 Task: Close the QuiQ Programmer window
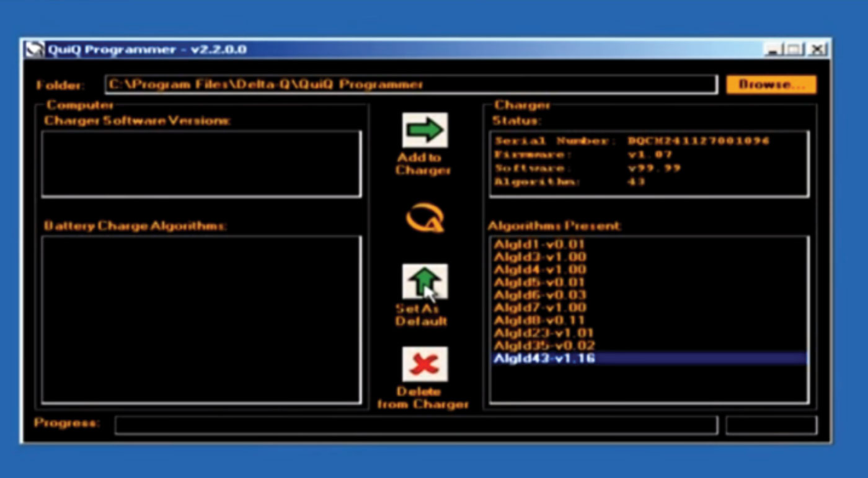tap(818, 50)
